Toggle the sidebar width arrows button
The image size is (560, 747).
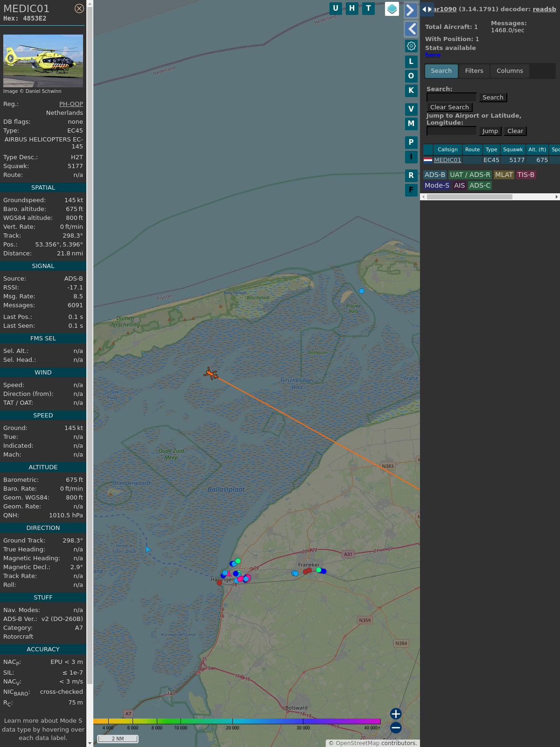pos(427,9)
